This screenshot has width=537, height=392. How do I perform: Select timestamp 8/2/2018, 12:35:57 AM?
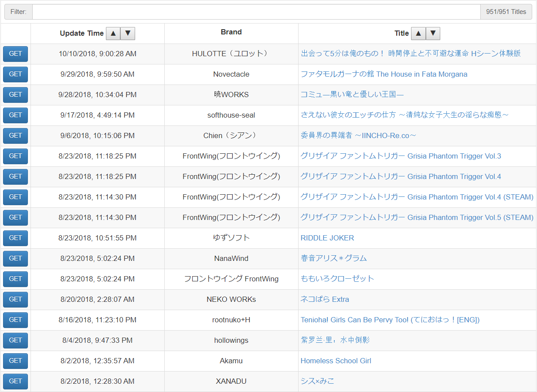point(98,361)
